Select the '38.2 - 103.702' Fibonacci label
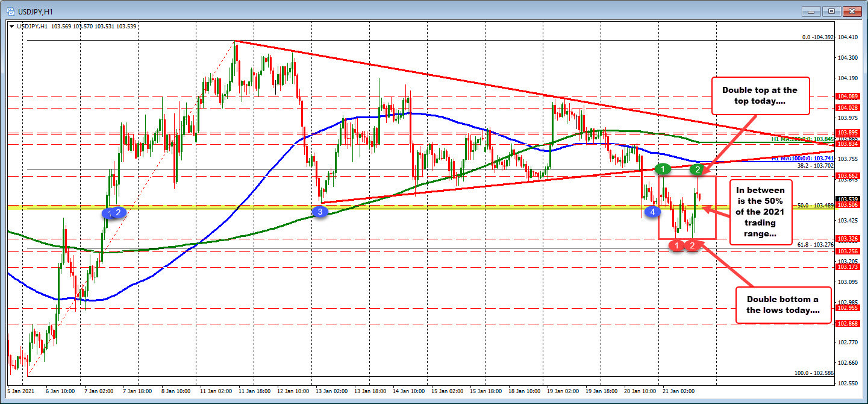 pyautogui.click(x=815, y=165)
